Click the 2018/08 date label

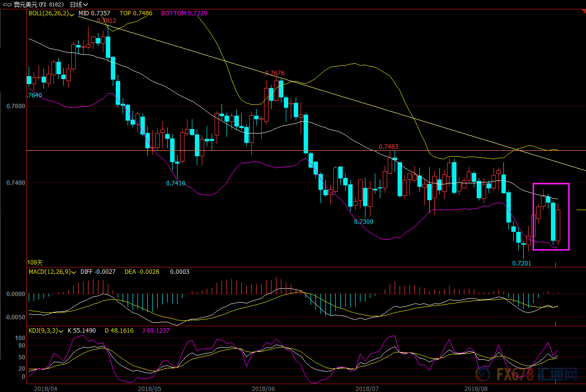[476, 389]
